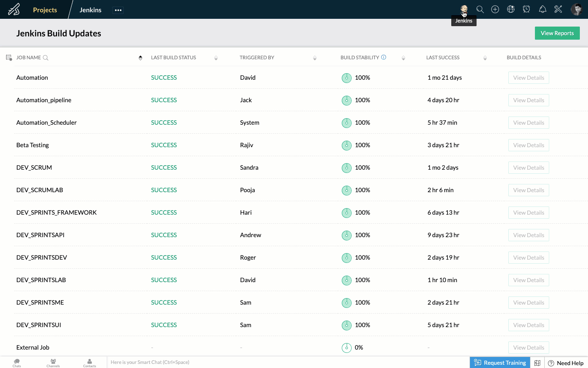Open the Chats tab in bottom bar

click(x=17, y=363)
